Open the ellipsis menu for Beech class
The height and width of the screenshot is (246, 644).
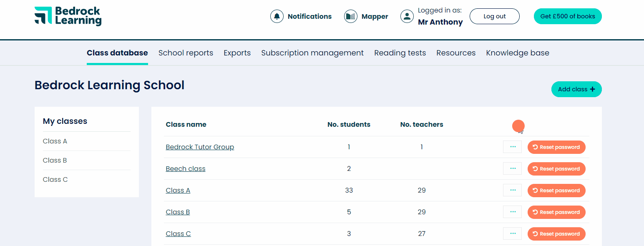coord(512,168)
